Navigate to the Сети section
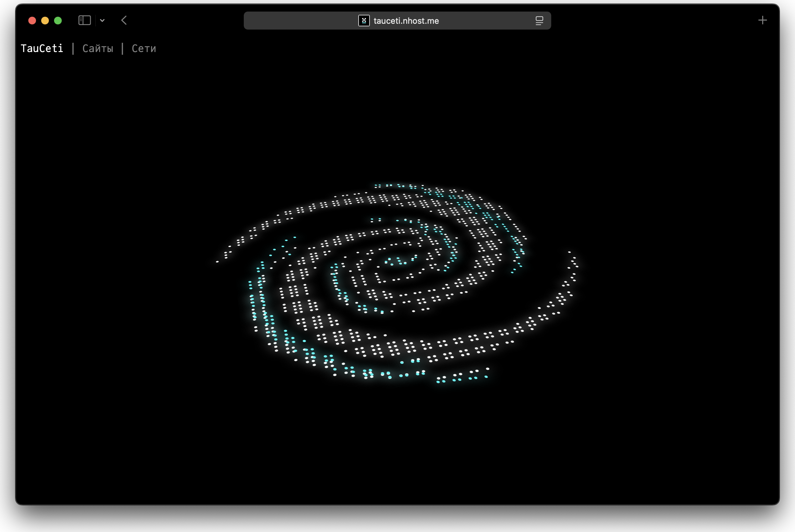Viewport: 795px width, 532px height. [x=144, y=49]
